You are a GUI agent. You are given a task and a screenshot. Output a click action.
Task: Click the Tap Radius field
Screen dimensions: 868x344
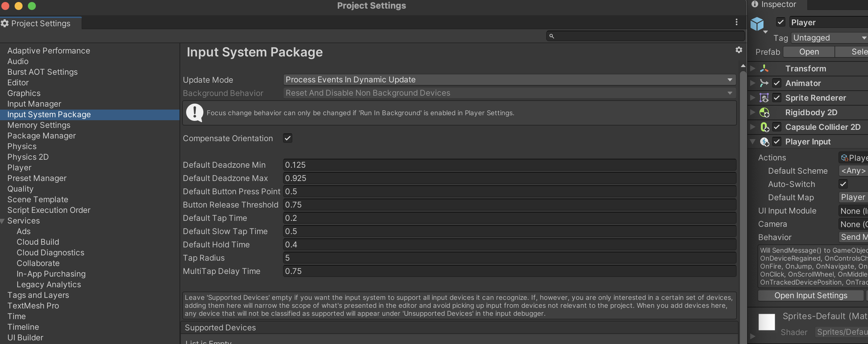tap(509, 258)
